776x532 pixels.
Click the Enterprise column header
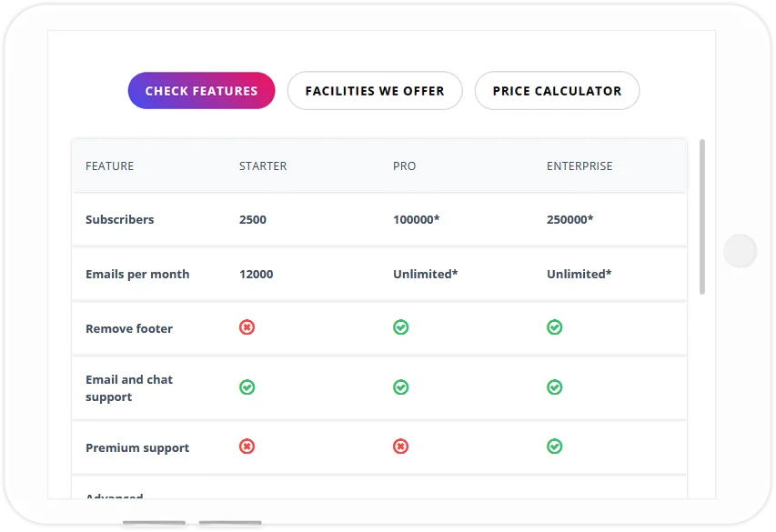pos(579,166)
